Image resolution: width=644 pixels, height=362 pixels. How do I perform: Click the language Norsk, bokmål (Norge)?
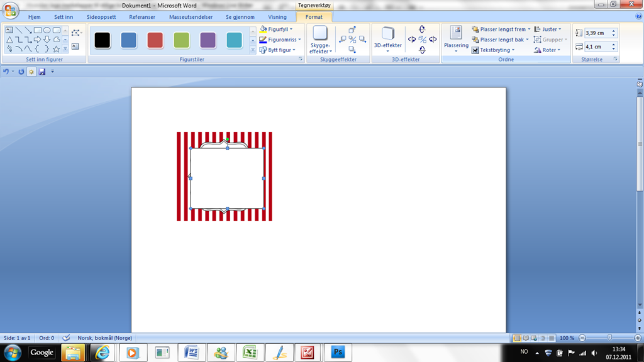coord(105,338)
